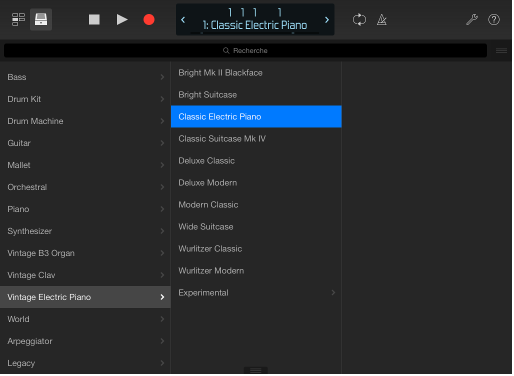Open settings via the wrench icon
This screenshot has height=376, width=514.
tap(472, 20)
